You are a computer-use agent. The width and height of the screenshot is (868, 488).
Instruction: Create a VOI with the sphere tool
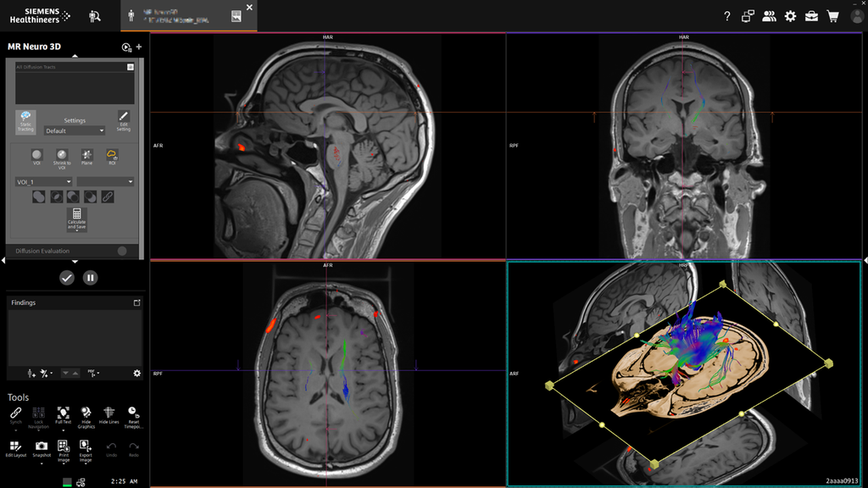pyautogui.click(x=36, y=155)
